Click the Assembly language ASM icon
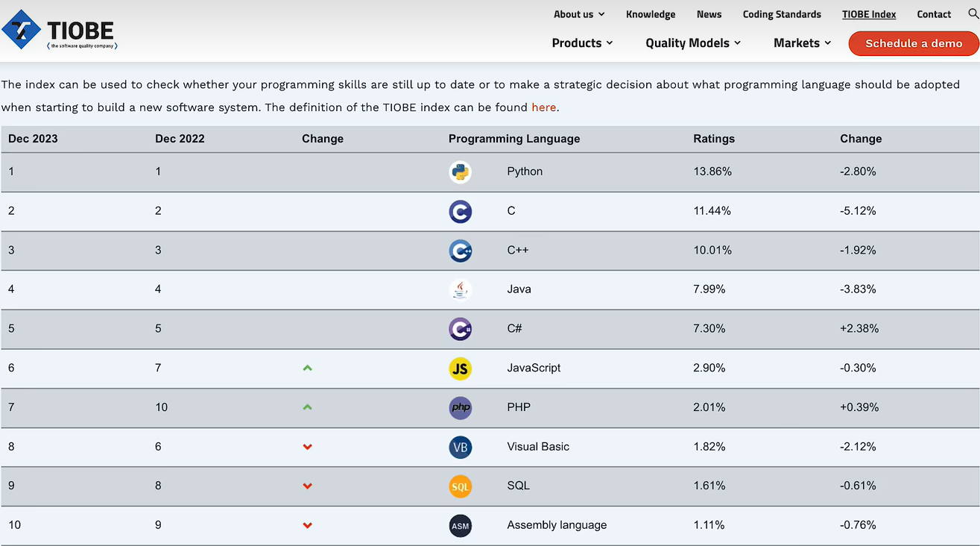 coord(461,525)
